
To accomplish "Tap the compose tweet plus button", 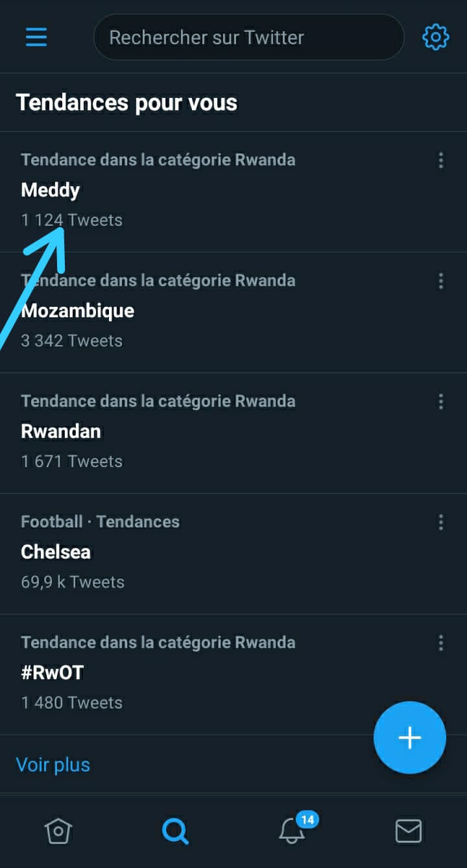I will point(410,738).
